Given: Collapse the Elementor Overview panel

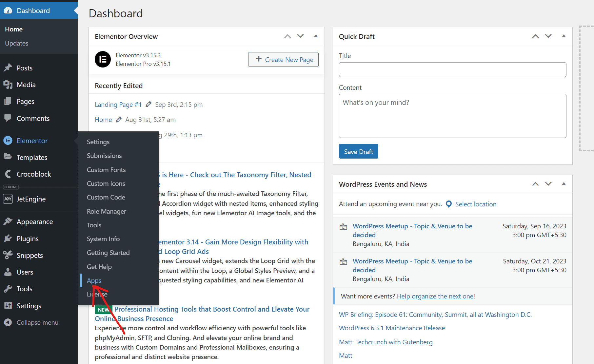Looking at the screenshot, I should [316, 36].
